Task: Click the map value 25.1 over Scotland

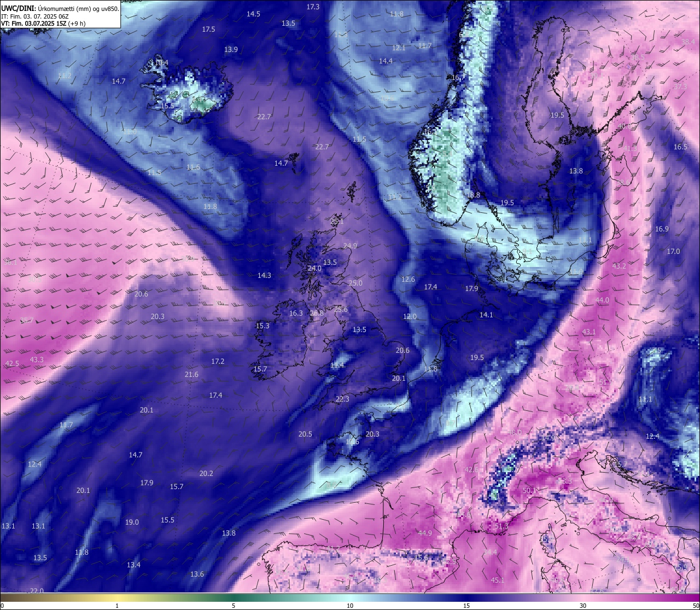Action: [x=337, y=221]
